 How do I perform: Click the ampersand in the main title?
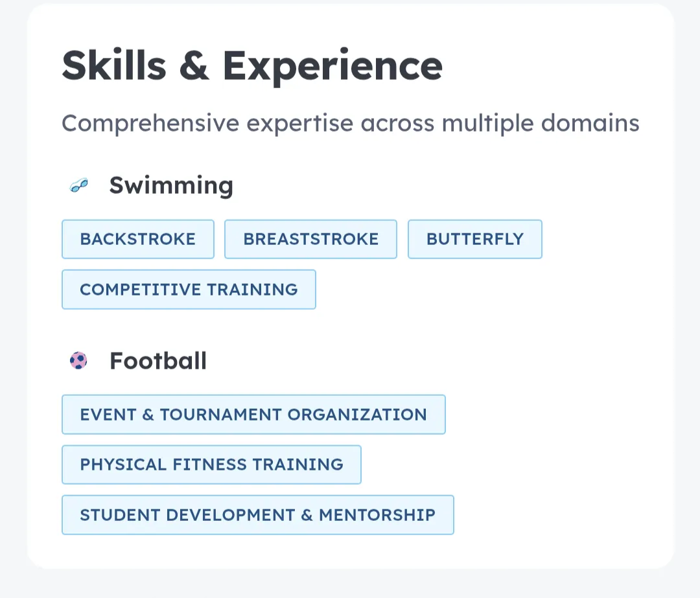point(194,66)
